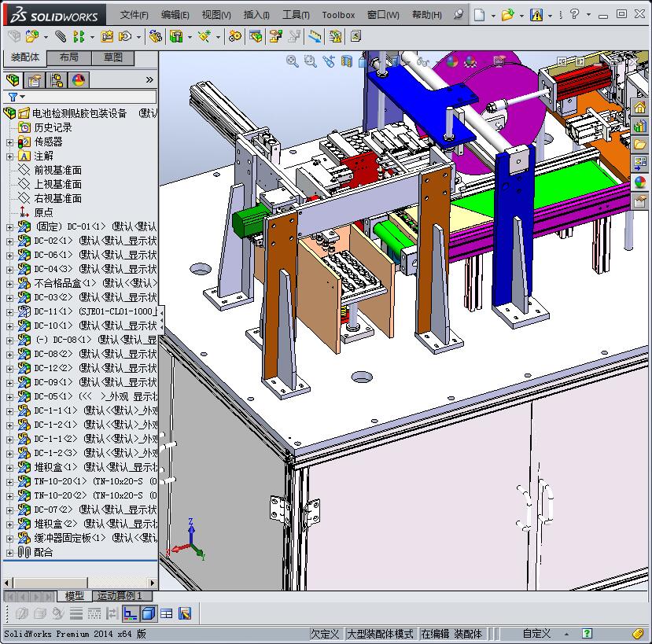
Task: Click the Smart Fasteners icon
Action: click(x=107, y=37)
